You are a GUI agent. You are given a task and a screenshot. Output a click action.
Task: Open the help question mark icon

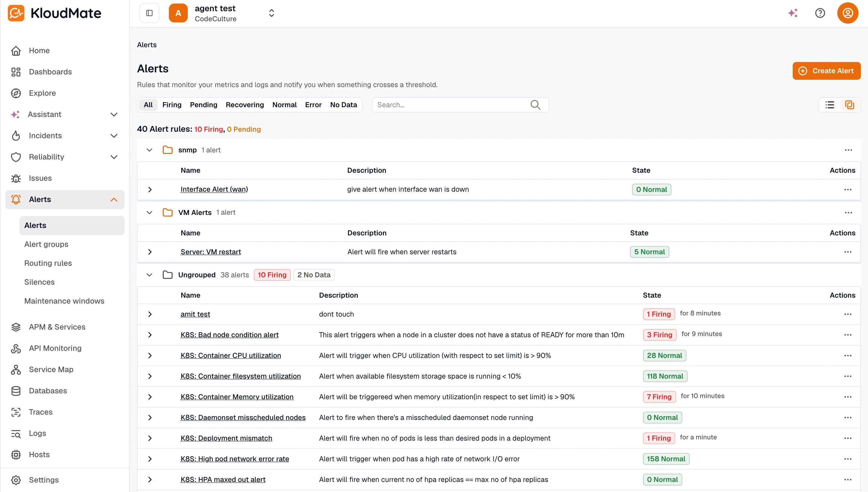820,13
